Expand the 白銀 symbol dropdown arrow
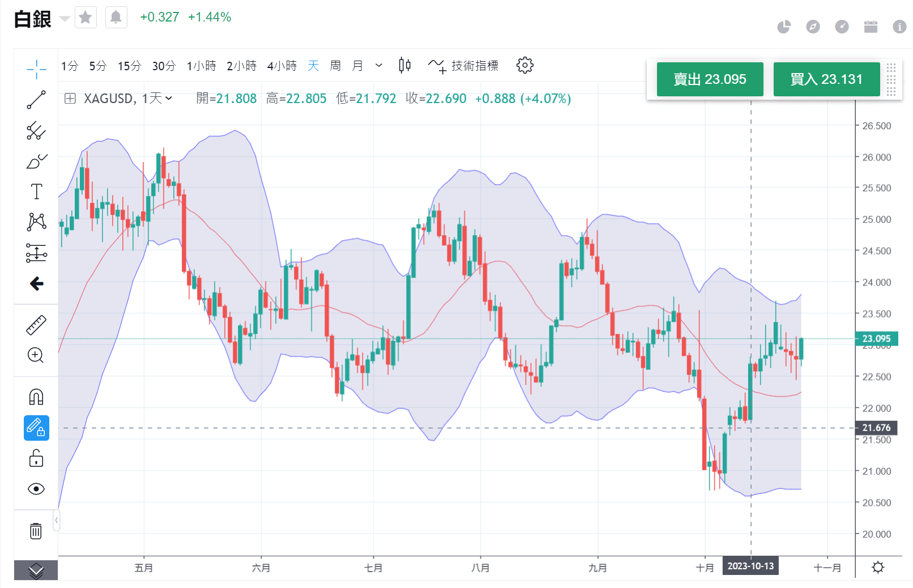 (x=65, y=19)
